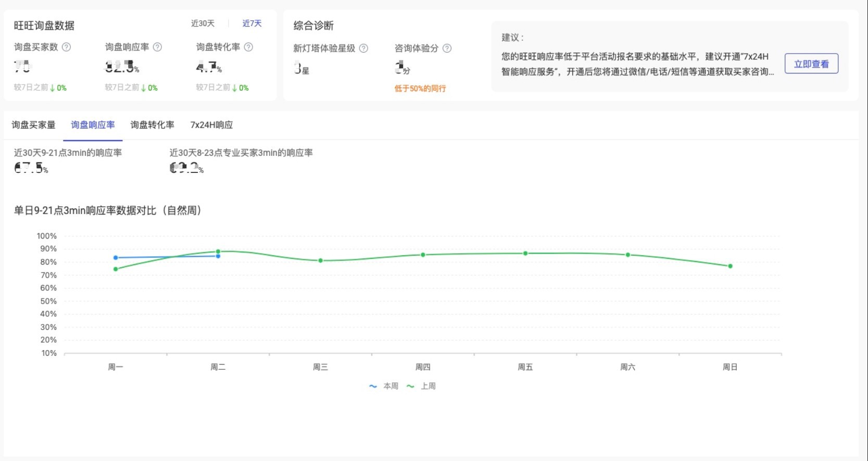Switch to 近30天 time range
This screenshot has width=868, height=461.
pos(203,23)
